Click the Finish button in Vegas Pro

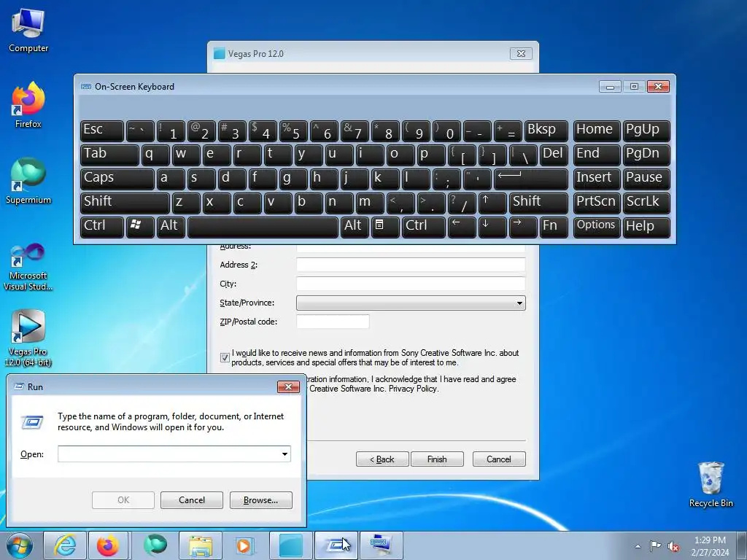click(437, 459)
